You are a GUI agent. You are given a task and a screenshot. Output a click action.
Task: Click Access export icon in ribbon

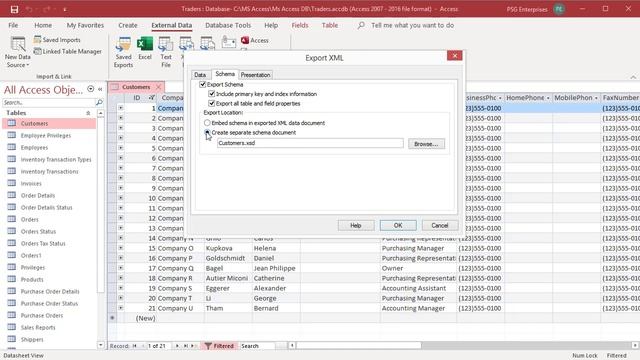coord(255,40)
